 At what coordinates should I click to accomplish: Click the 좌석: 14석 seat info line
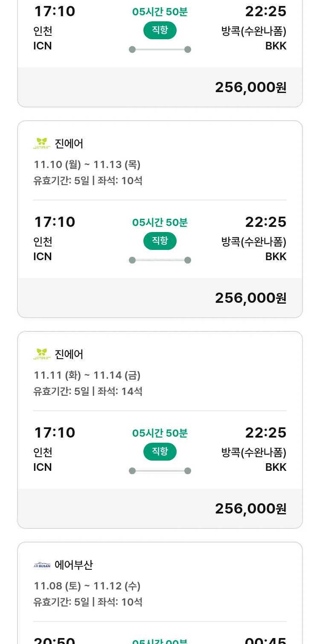click(120, 391)
